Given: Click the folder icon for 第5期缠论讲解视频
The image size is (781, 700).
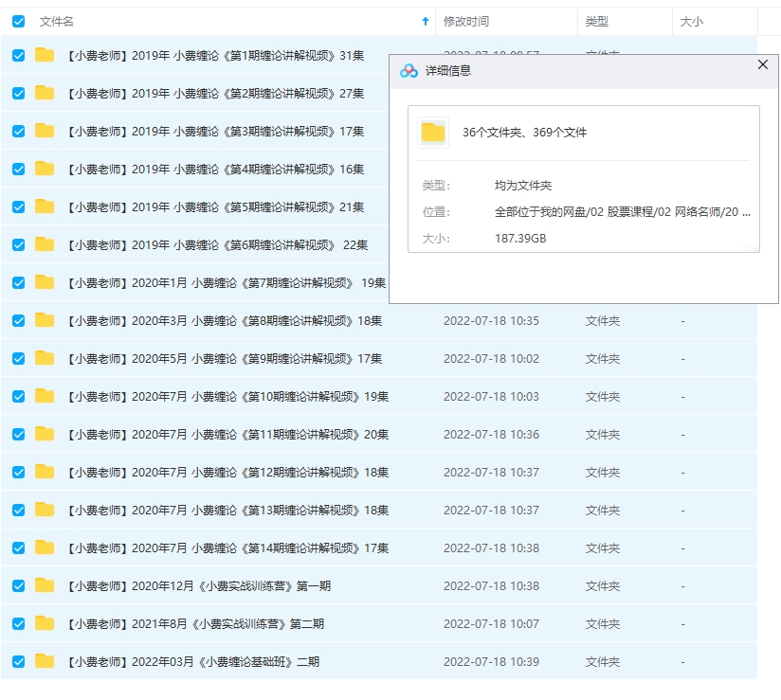Looking at the screenshot, I should pos(44,206).
